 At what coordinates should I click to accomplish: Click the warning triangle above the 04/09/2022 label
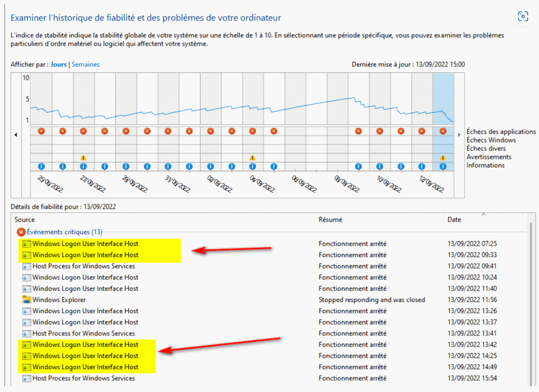tap(252, 157)
